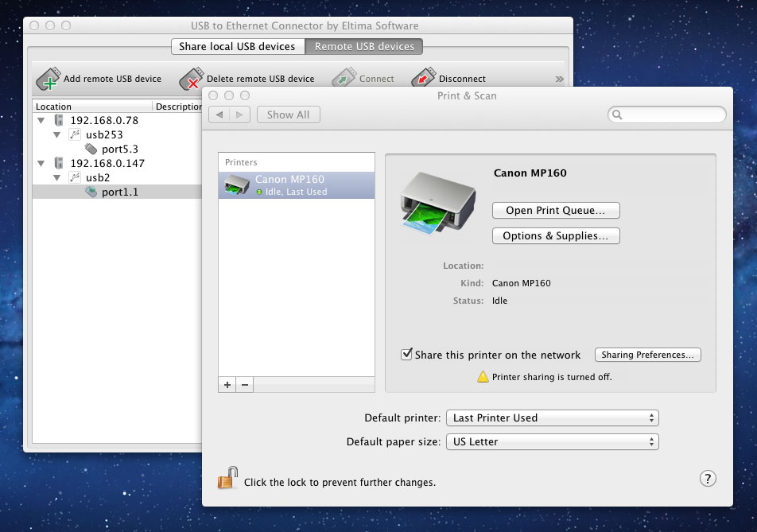Minimize the Print & Scan window
Image resolution: width=757 pixels, height=532 pixels.
click(x=229, y=95)
